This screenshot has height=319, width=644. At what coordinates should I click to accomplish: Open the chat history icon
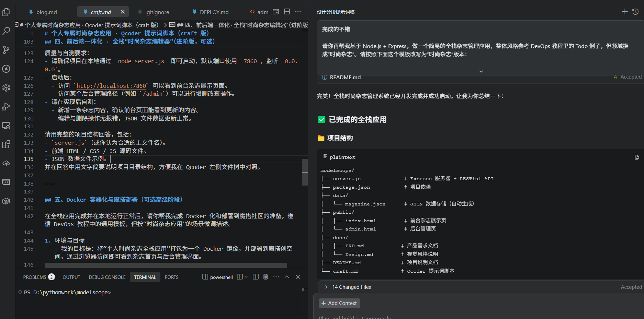(x=635, y=11)
